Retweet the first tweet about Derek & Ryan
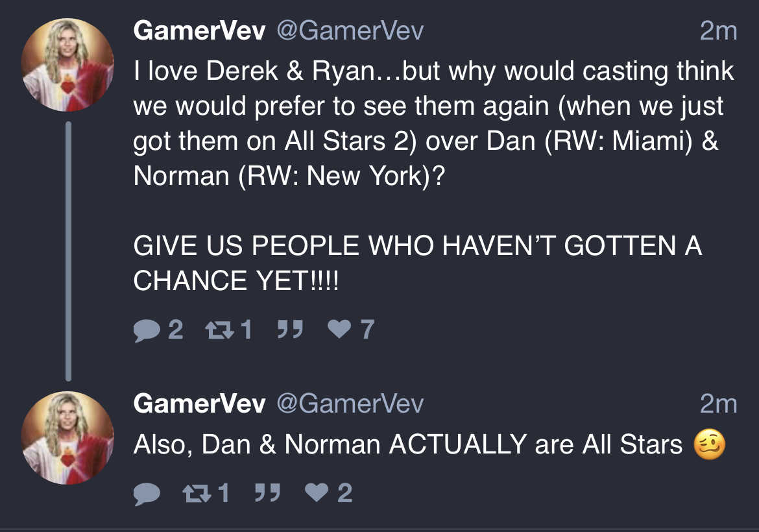 (x=221, y=330)
